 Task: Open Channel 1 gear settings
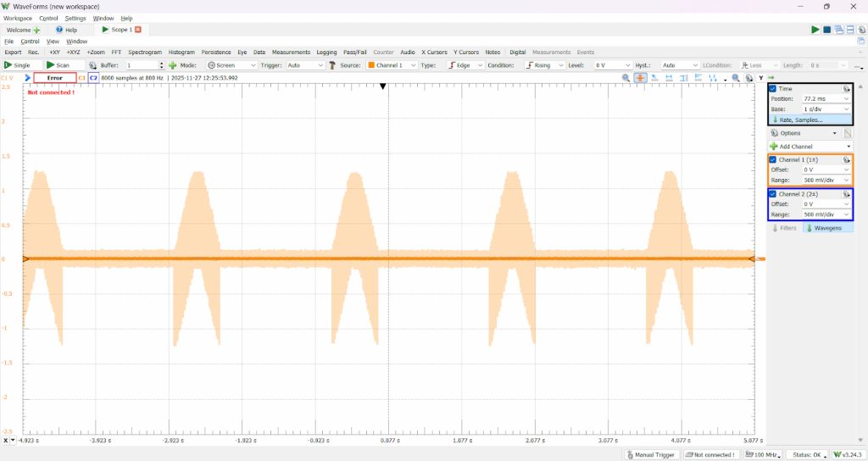click(x=846, y=159)
